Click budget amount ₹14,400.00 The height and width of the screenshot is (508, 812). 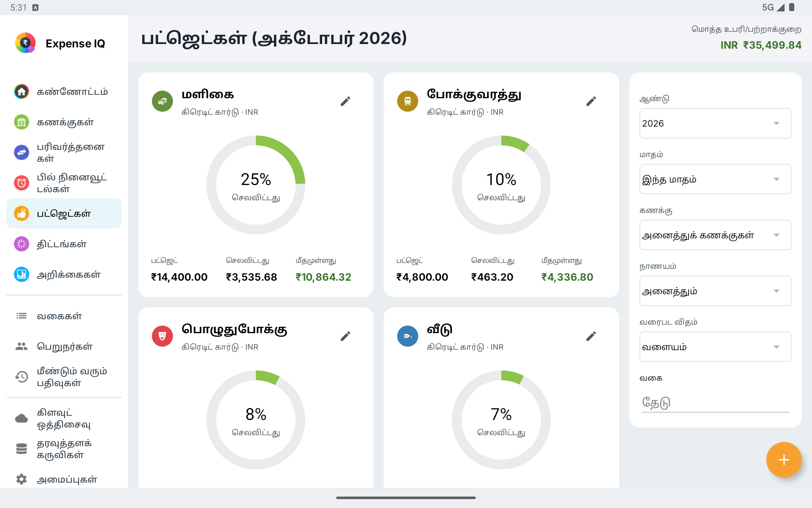(179, 277)
